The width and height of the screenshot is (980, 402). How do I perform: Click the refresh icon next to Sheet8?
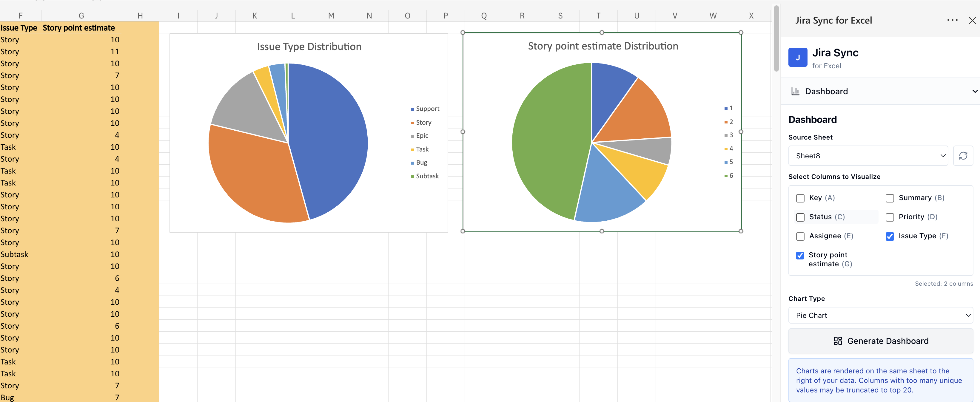[x=964, y=156]
